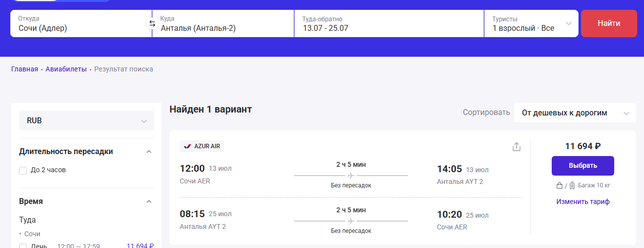
Task: Open the sort order dropdown От дешевых к дорогим
Action: pos(575,113)
